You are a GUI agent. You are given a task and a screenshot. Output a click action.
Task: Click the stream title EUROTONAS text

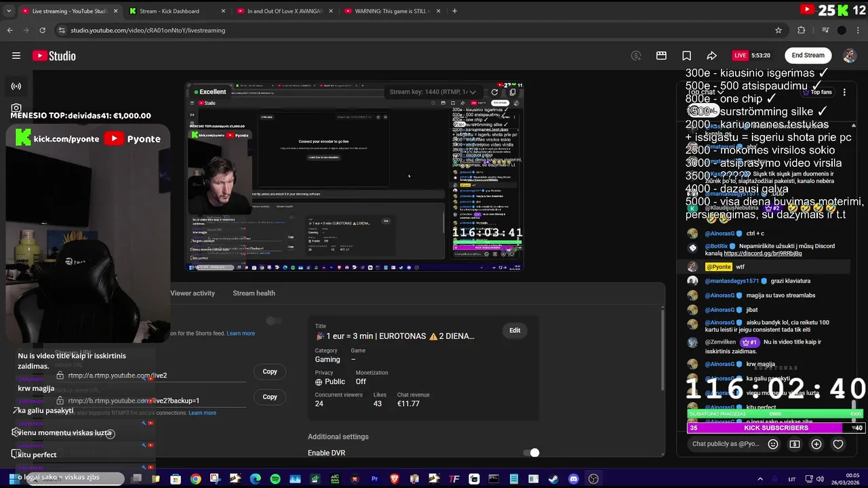(x=395, y=336)
